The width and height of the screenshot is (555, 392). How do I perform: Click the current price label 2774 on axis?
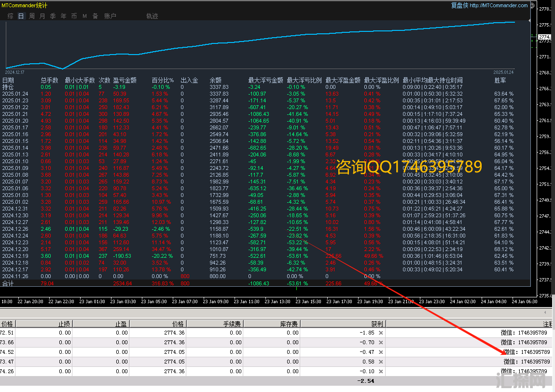545,37
